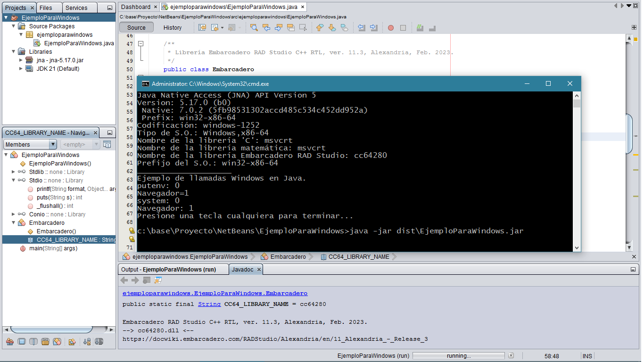Viewport: 644px width, 362px height.
Task: Toggle Show Non-Public Members lock filter
Action: click(x=45, y=342)
